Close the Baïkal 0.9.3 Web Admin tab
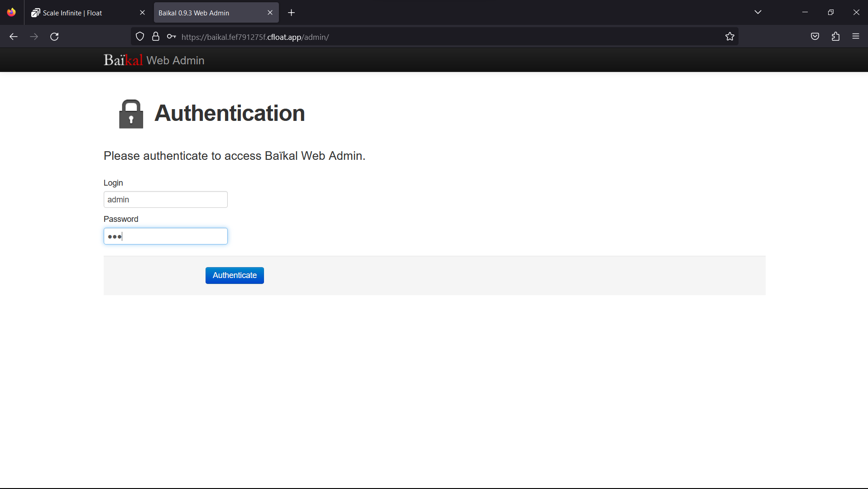Image resolution: width=868 pixels, height=489 pixels. [270, 13]
